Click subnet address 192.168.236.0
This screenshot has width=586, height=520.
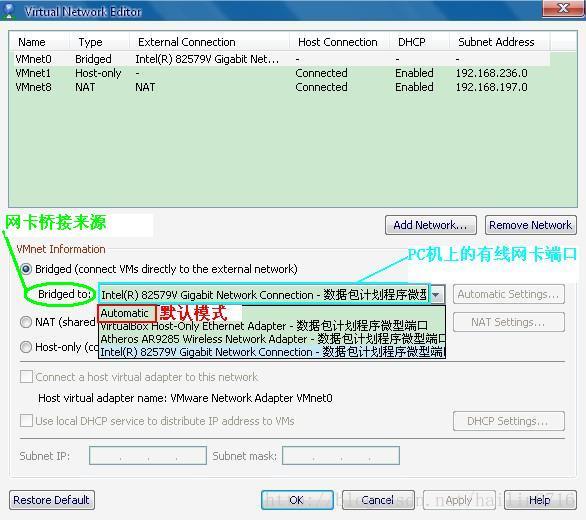[x=491, y=73]
